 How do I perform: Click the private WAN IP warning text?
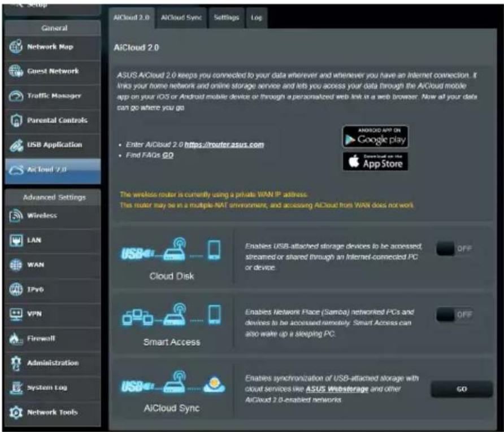point(214,195)
